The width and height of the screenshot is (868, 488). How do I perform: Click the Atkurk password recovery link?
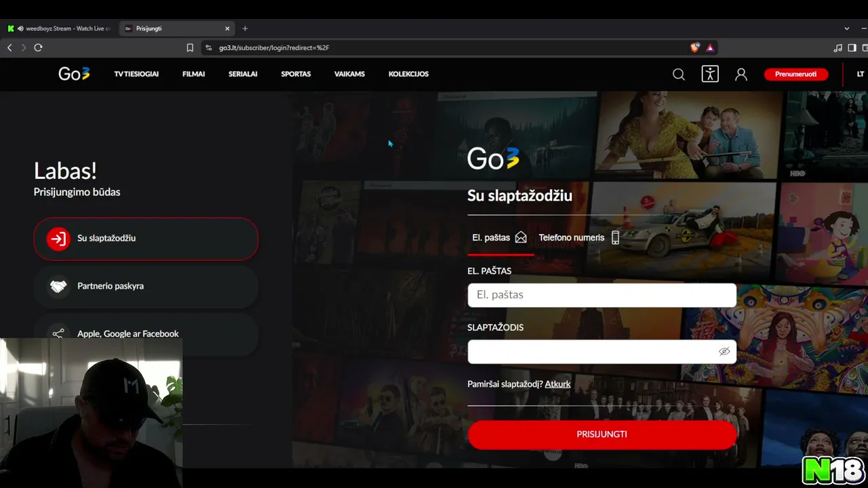tap(557, 384)
